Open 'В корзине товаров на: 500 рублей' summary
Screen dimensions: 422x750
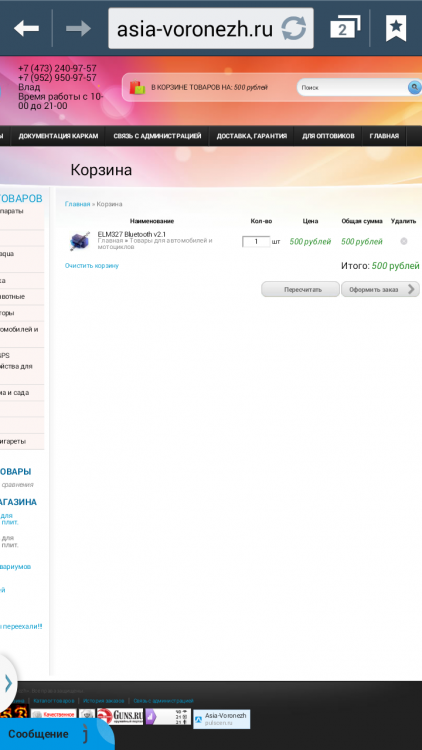tap(210, 88)
